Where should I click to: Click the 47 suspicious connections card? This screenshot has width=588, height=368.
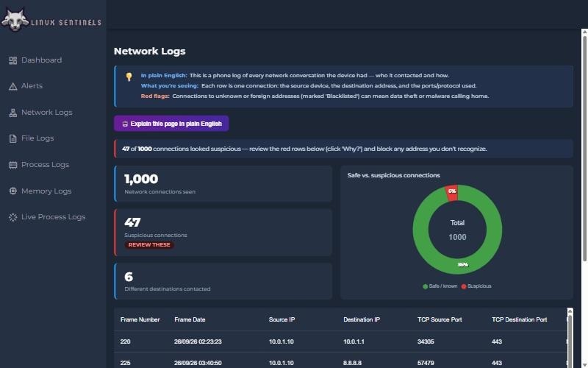tap(223, 233)
